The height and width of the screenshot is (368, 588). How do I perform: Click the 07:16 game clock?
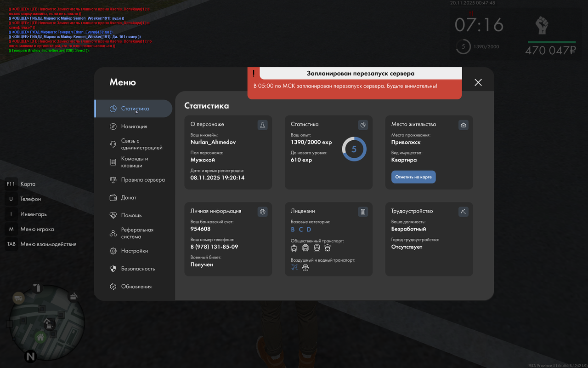479,25
